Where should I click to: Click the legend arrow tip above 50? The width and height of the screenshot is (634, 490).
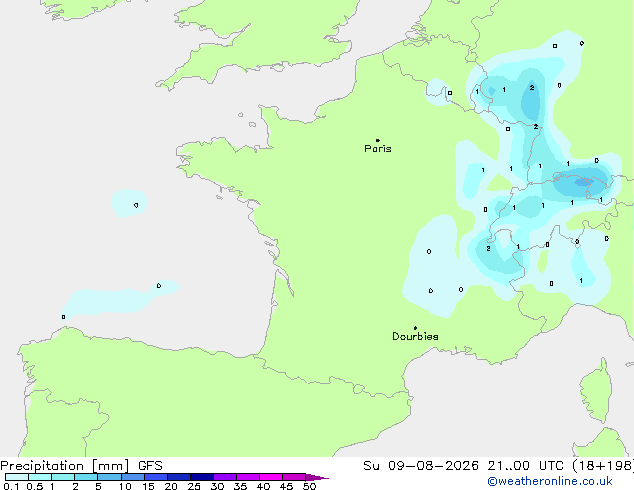click(317, 477)
